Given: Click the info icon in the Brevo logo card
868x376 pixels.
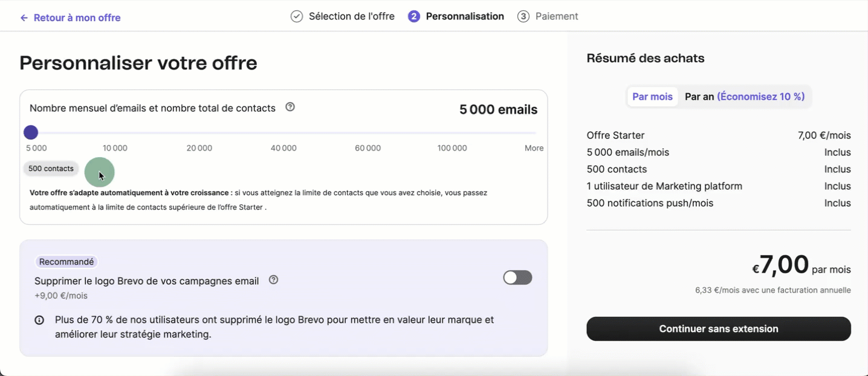Looking at the screenshot, I should click(x=39, y=320).
